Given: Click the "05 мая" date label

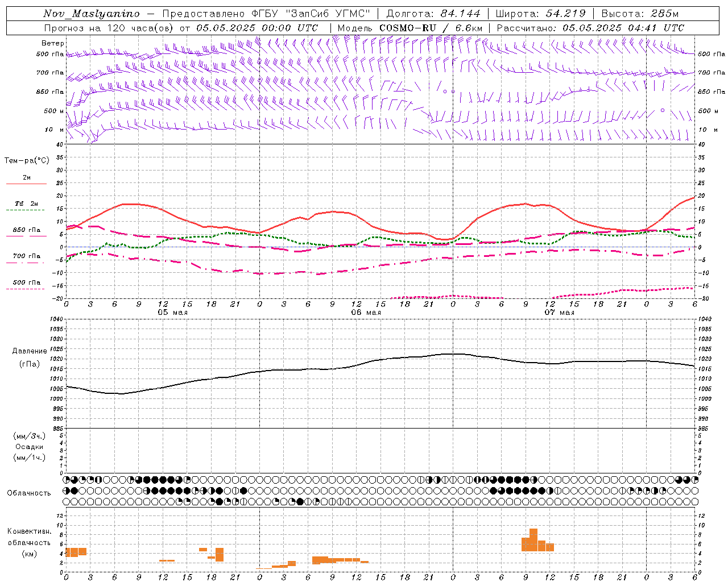Looking at the screenshot, I should click(x=172, y=313).
